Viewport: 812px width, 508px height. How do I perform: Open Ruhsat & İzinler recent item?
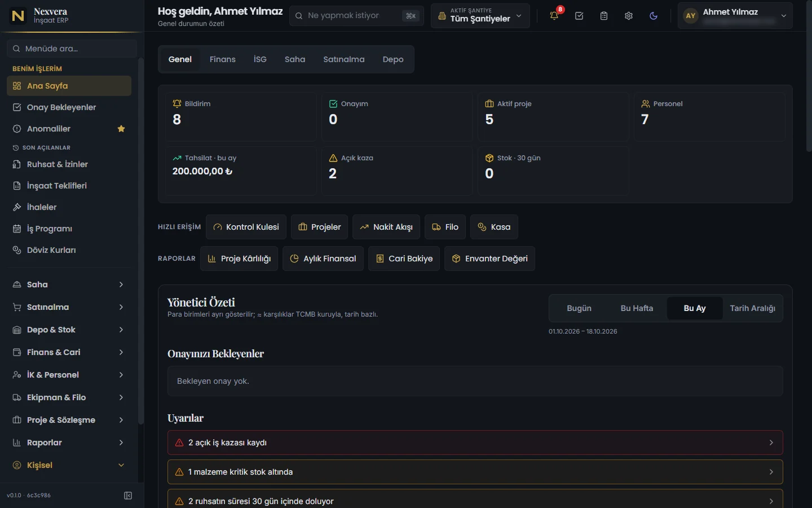tap(69, 164)
